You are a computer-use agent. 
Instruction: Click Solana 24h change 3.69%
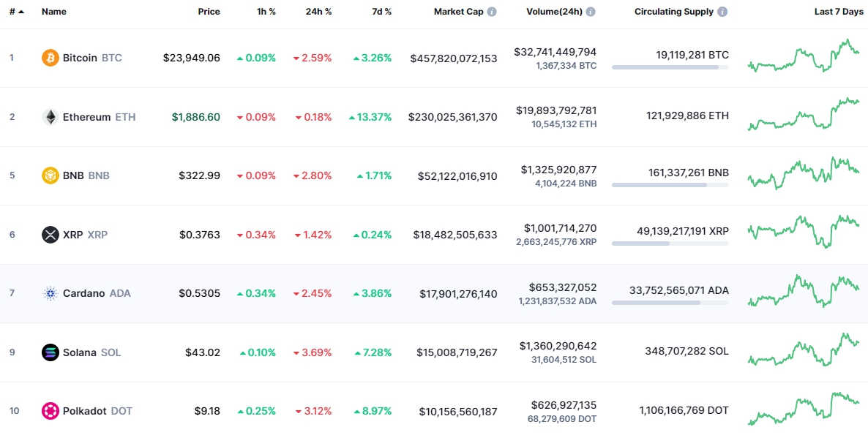pos(313,352)
